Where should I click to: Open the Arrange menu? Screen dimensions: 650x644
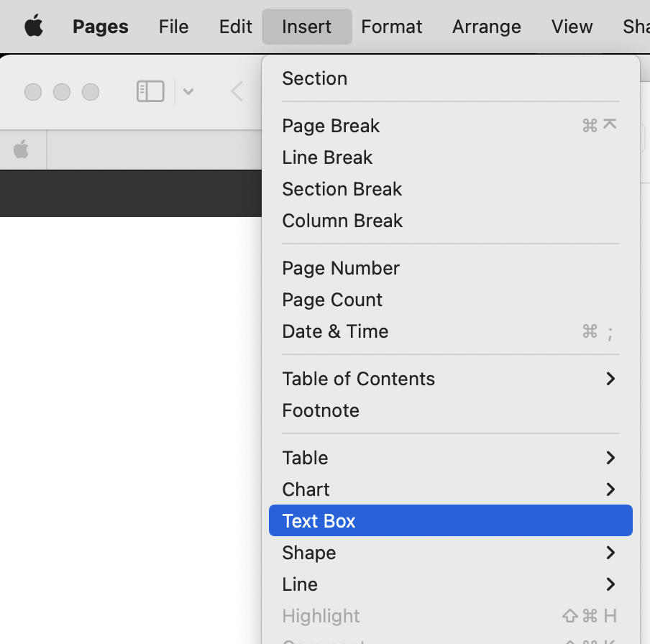[x=487, y=27]
